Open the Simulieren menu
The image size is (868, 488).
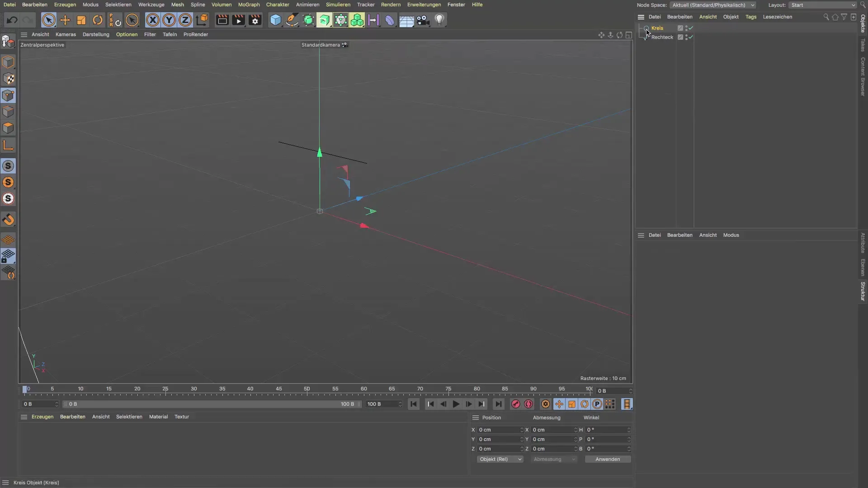(x=338, y=5)
